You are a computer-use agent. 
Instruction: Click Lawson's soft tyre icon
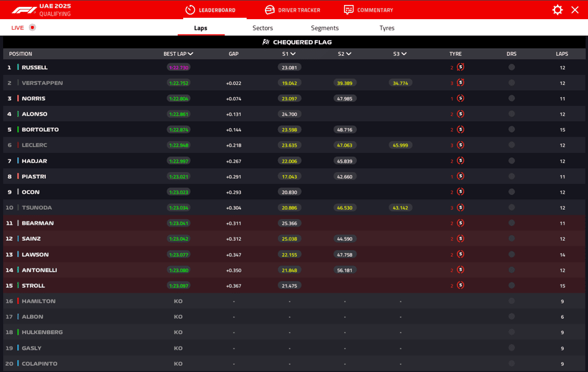460,254
